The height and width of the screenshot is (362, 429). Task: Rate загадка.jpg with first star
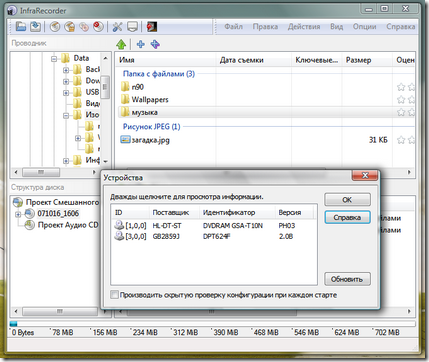tap(401, 140)
